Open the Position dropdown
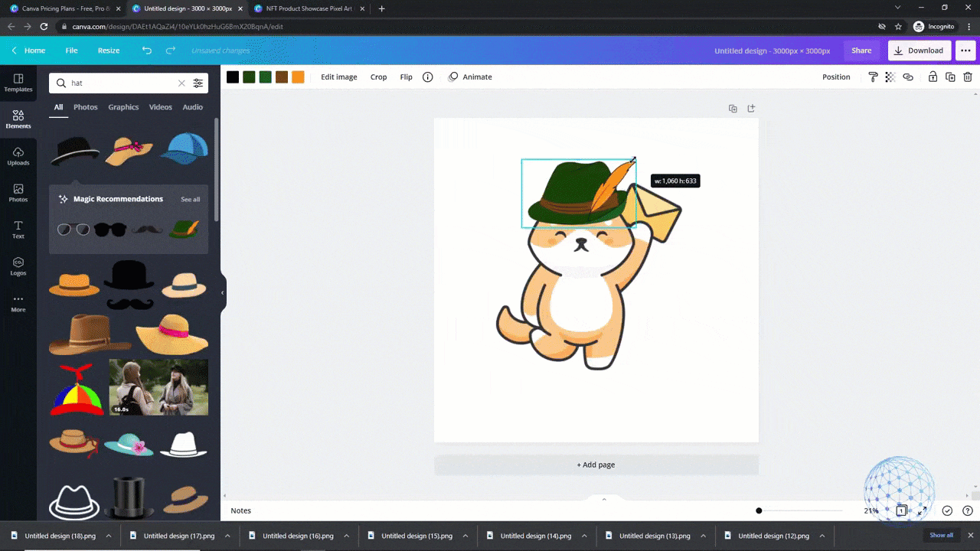The image size is (980, 551). pos(836,77)
